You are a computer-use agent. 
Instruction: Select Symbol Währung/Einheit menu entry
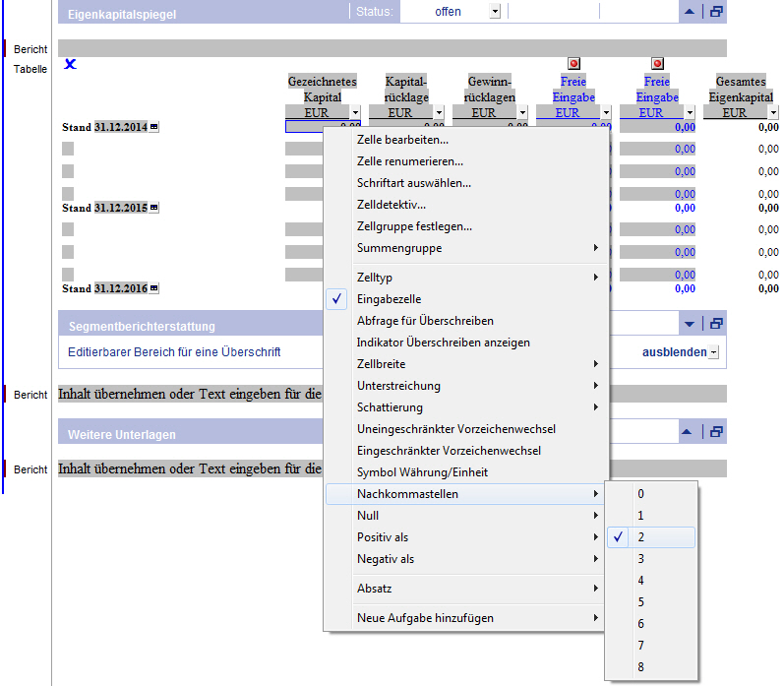tap(463, 472)
